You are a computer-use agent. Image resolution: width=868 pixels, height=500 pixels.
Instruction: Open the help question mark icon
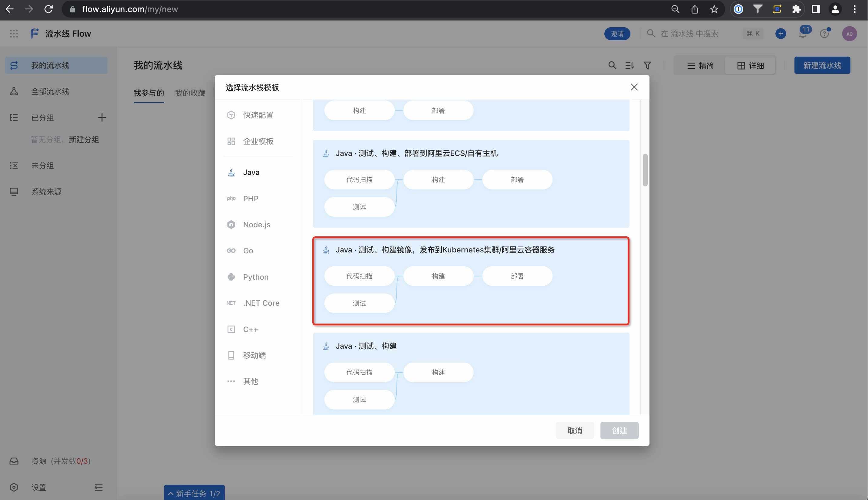(x=824, y=34)
